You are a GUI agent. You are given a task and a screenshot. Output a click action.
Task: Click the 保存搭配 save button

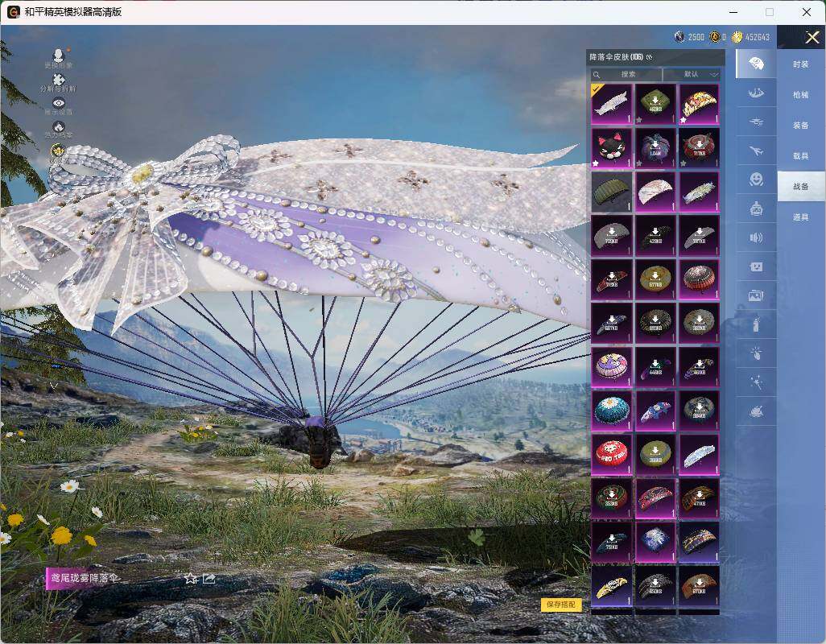[561, 604]
